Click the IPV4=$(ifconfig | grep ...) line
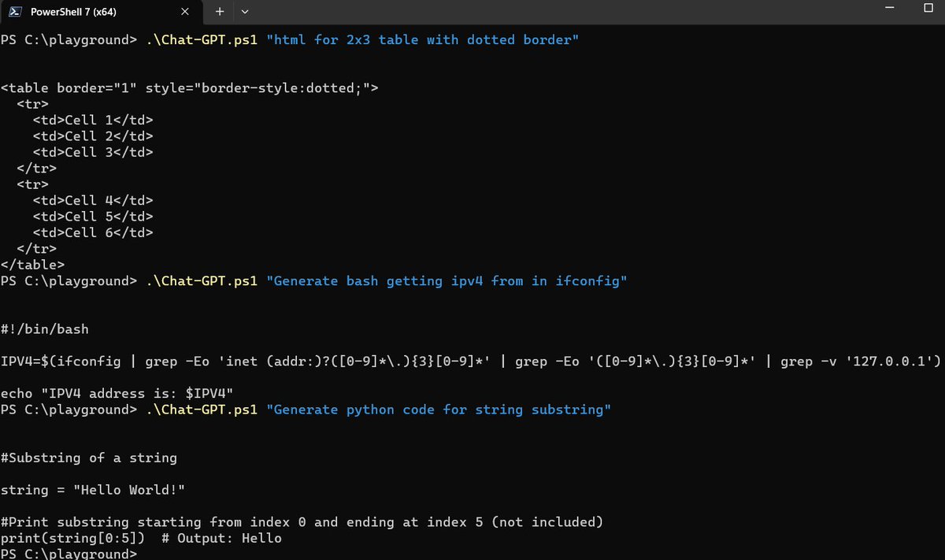945x560 pixels. click(471, 362)
